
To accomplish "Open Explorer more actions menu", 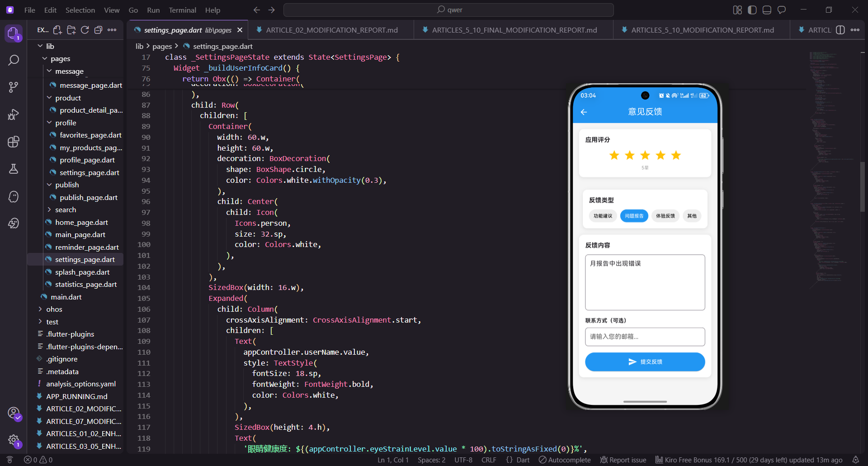I will pyautogui.click(x=112, y=30).
